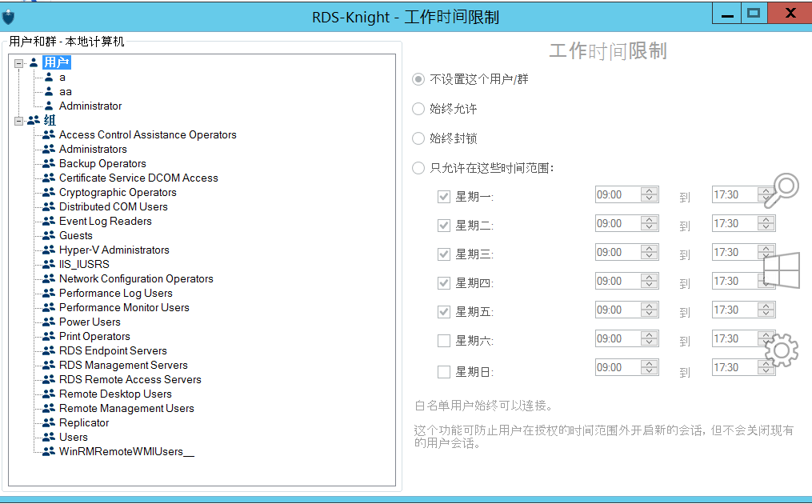Select the 始终封锁 radio option

pyautogui.click(x=418, y=138)
